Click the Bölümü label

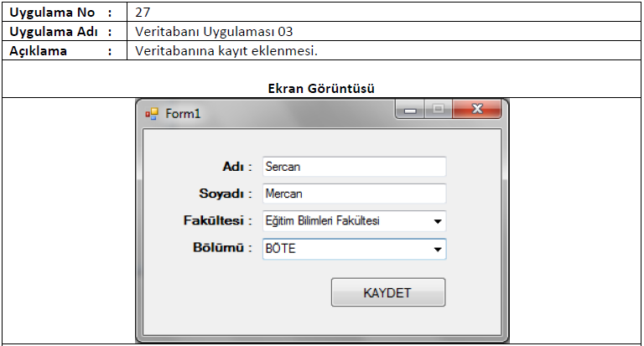(x=222, y=247)
